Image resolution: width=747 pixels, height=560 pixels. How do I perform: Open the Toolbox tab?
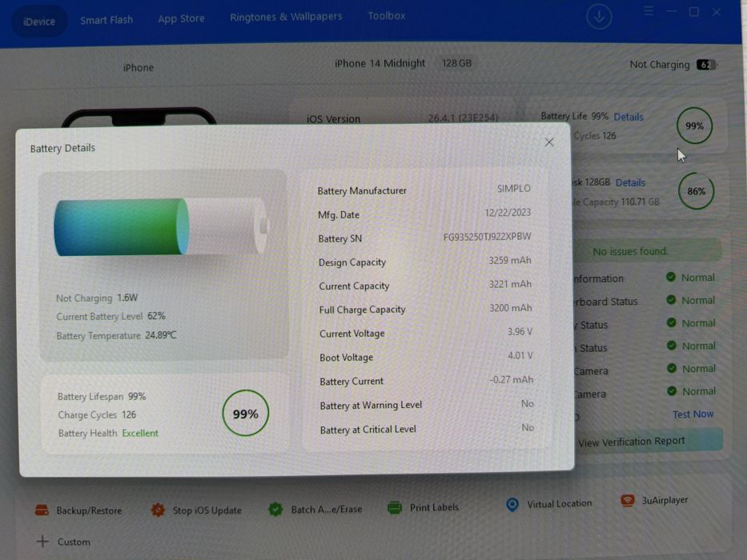point(387,16)
